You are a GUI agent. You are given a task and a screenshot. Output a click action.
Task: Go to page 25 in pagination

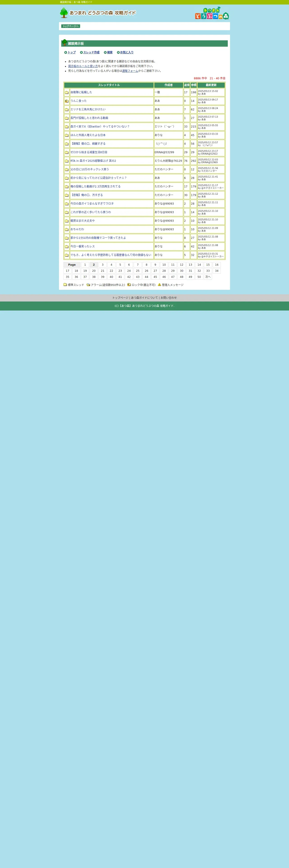coord(138,271)
